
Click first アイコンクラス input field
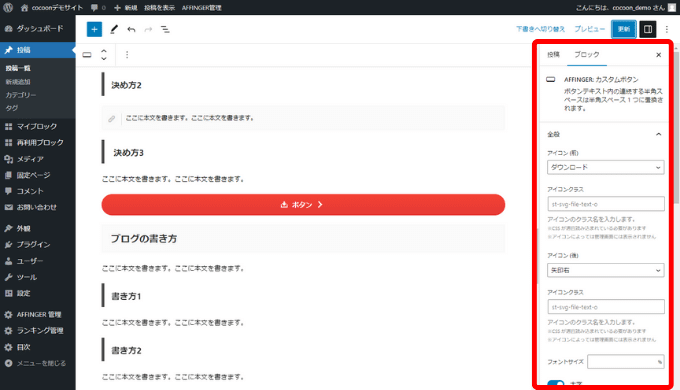[605, 204]
